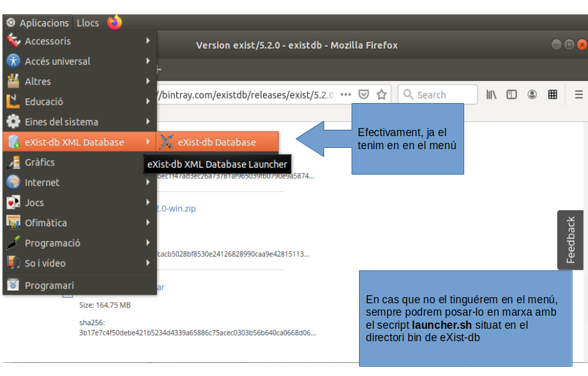Toggle Firefox sidebars icon

(x=511, y=94)
